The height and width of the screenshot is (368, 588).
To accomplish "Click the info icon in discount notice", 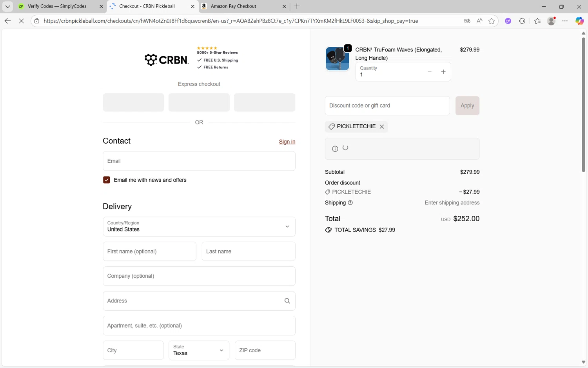I will (335, 149).
